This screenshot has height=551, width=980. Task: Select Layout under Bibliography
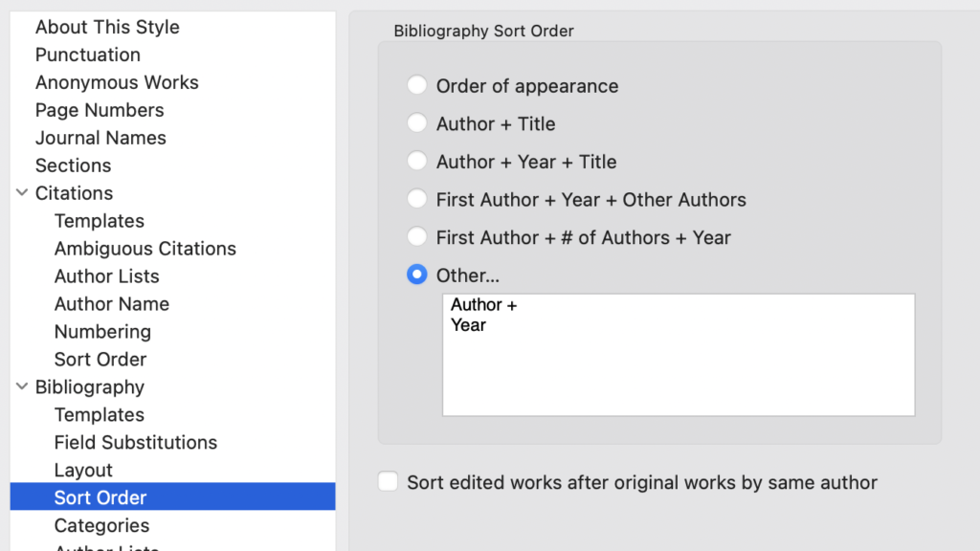point(83,470)
